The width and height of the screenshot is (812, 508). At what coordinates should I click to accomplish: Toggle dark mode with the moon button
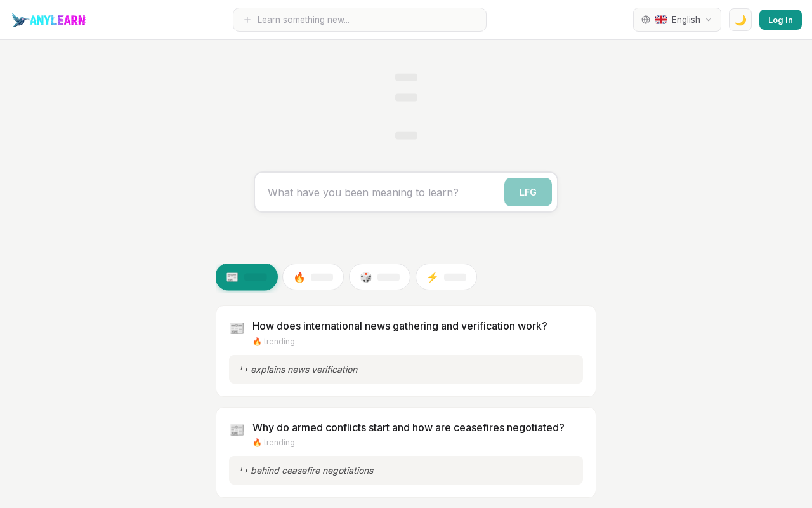(x=740, y=20)
